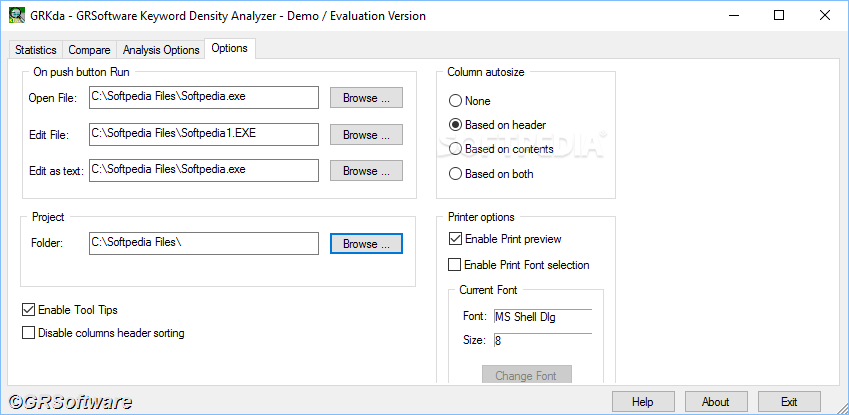Click the GRKda app icon in title bar

(x=17, y=15)
